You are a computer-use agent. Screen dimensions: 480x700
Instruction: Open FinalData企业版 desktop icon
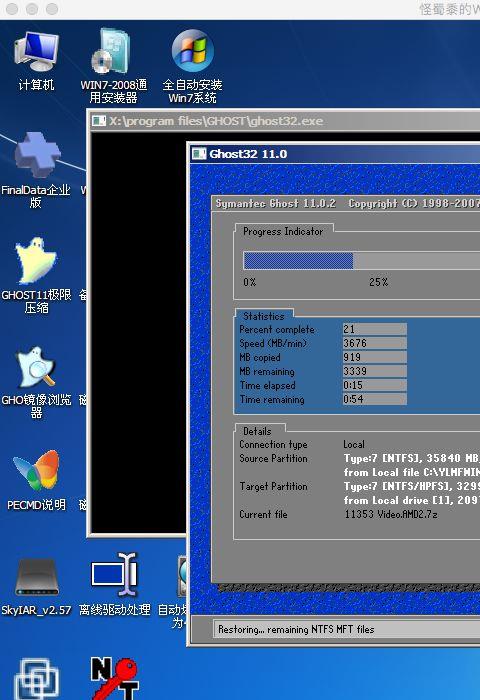coord(36,170)
